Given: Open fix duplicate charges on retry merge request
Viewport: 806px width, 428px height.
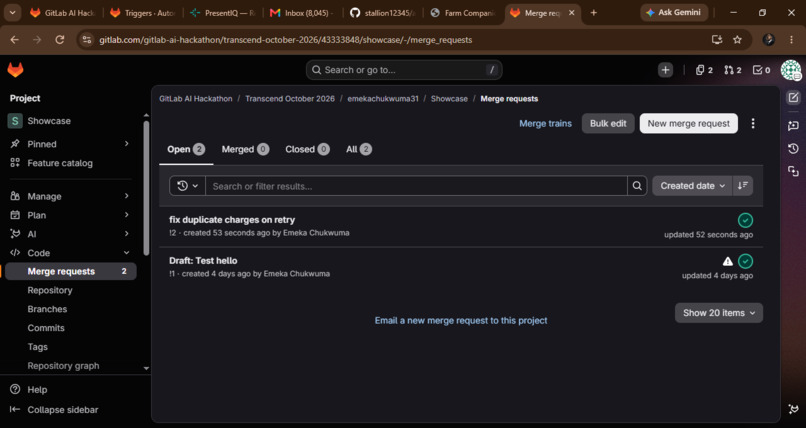Looking at the screenshot, I should (232, 220).
